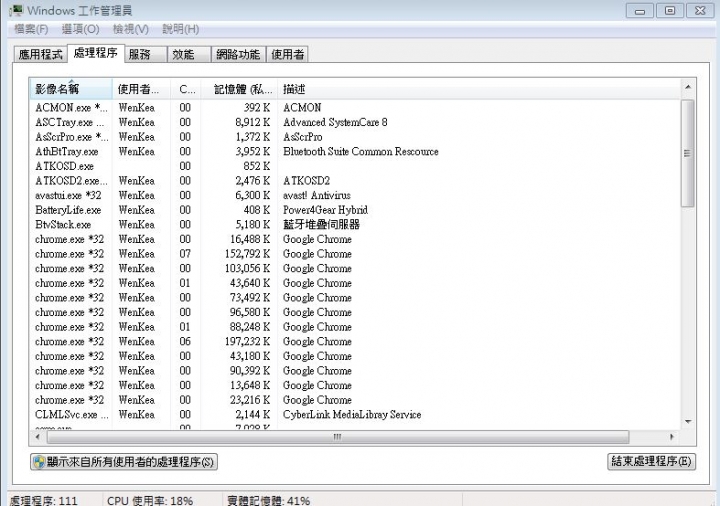The image size is (720, 506).
Task: Select chrome.exe row using 96,580 K
Action: (x=354, y=312)
